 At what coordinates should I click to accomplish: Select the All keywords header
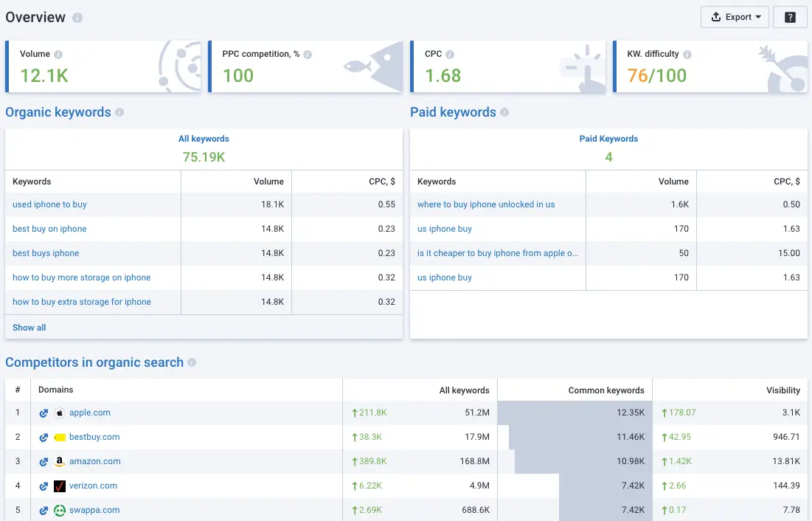pyautogui.click(x=204, y=138)
